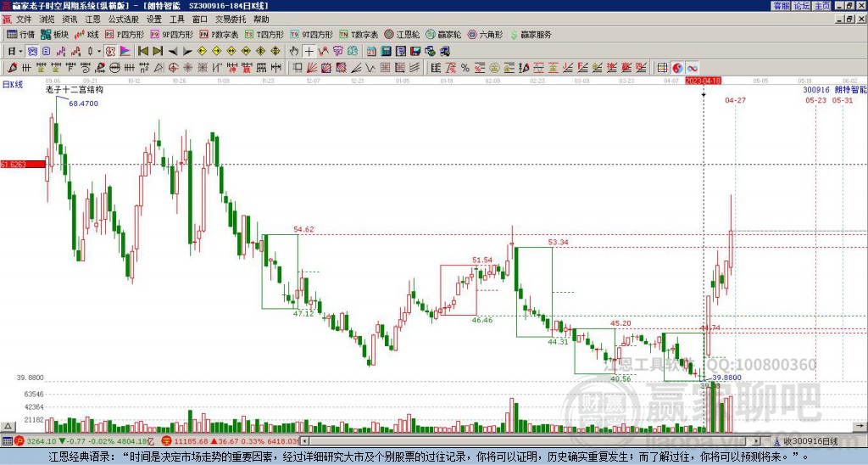Open the 9P四方形 tool
Image resolution: width=868 pixels, height=465 pixels.
pos(171,34)
